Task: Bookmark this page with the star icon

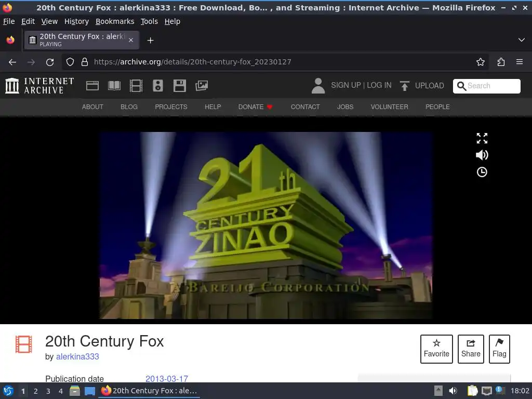Action: click(x=480, y=62)
